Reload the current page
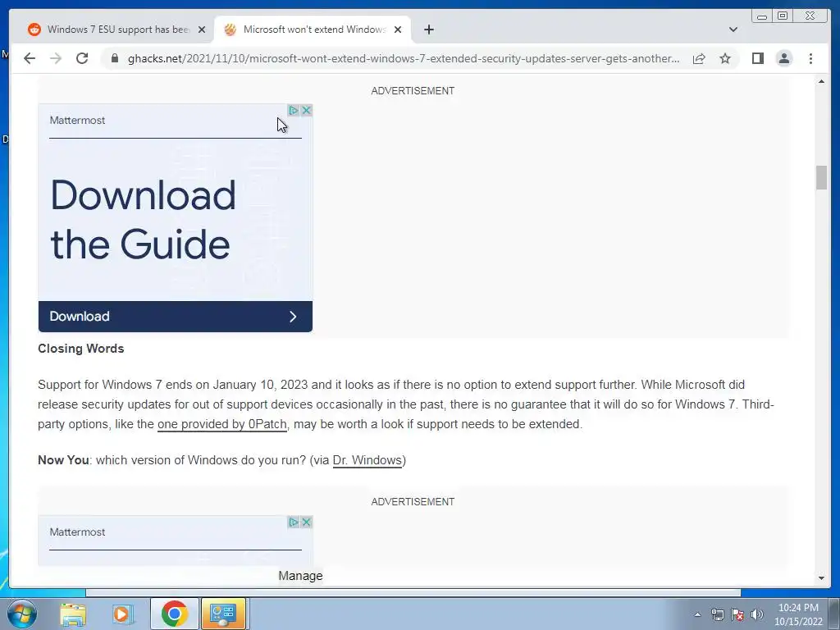Screen dimensions: 840x630 tap(82, 58)
